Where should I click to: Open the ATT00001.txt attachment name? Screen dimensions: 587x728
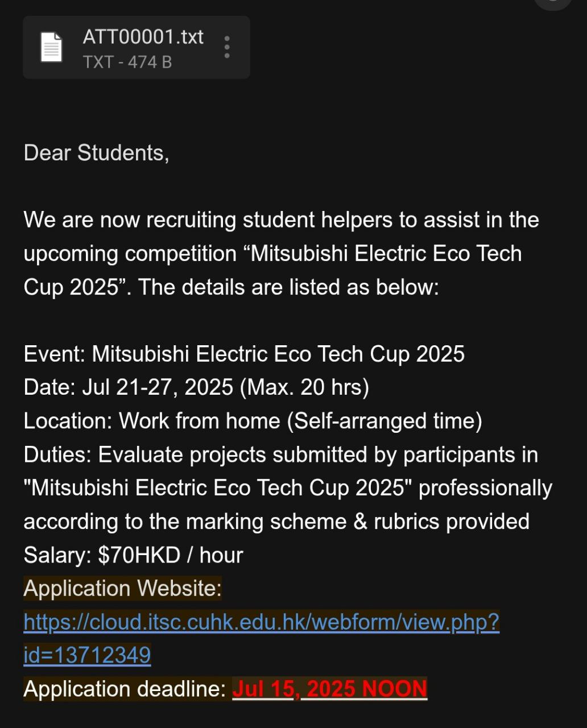pyautogui.click(x=143, y=37)
